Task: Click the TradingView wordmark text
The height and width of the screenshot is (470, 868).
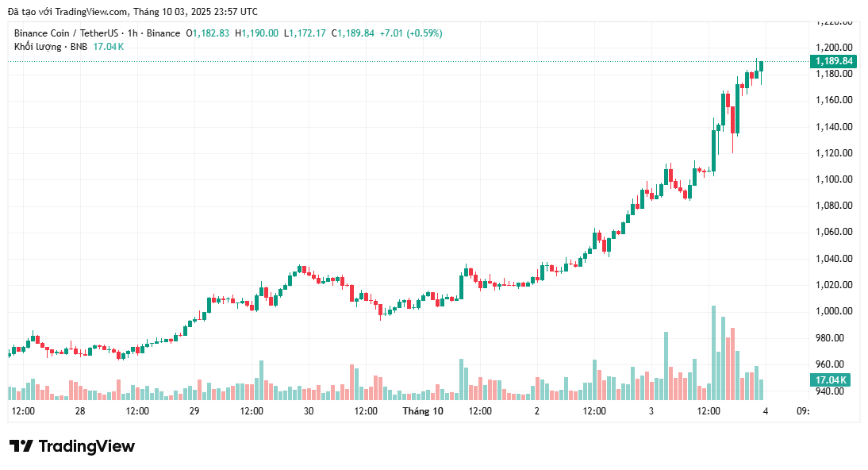Action: [86, 446]
